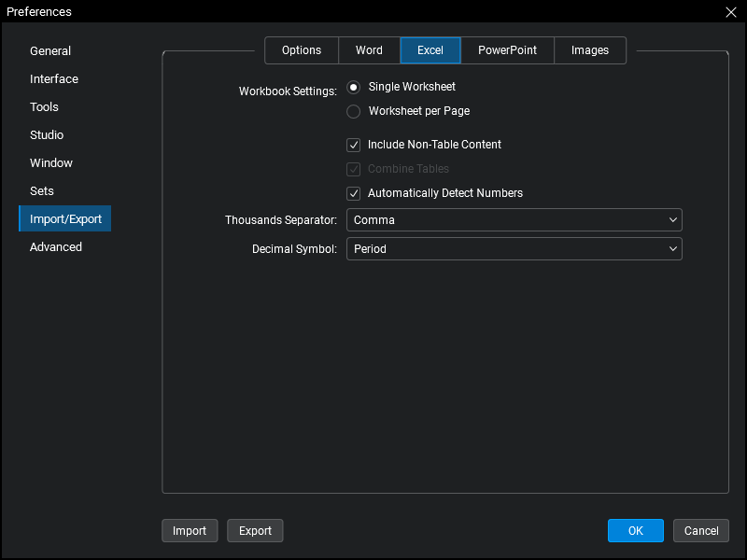Go to Interface preferences in sidebar
747x560 pixels.
click(x=54, y=79)
